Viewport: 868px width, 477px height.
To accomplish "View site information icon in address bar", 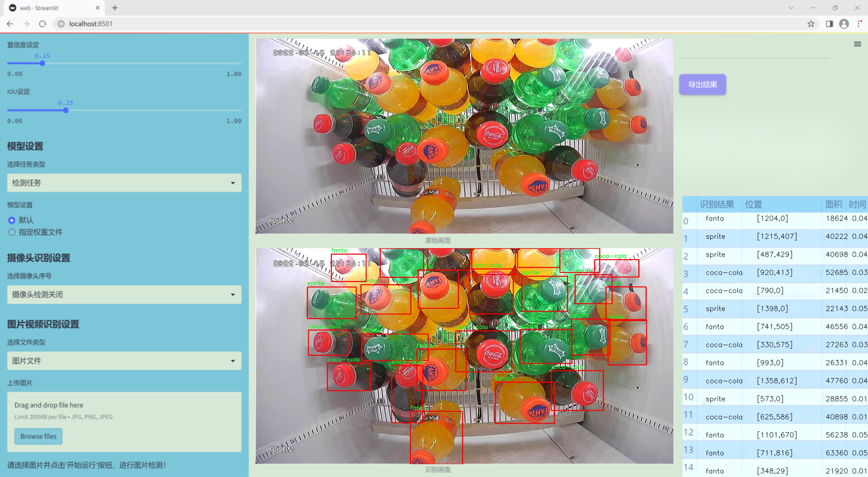I will (61, 24).
